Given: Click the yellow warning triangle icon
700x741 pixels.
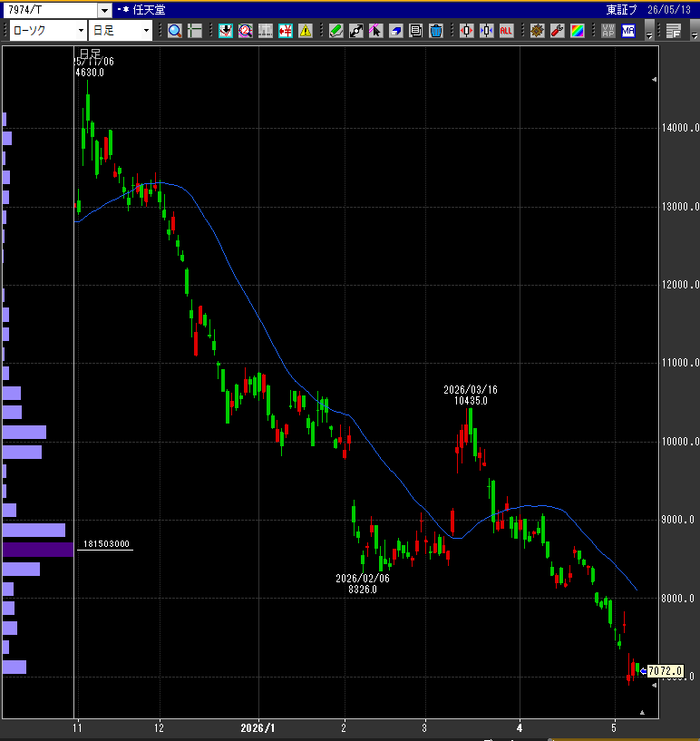Looking at the screenshot, I should click(x=306, y=31).
